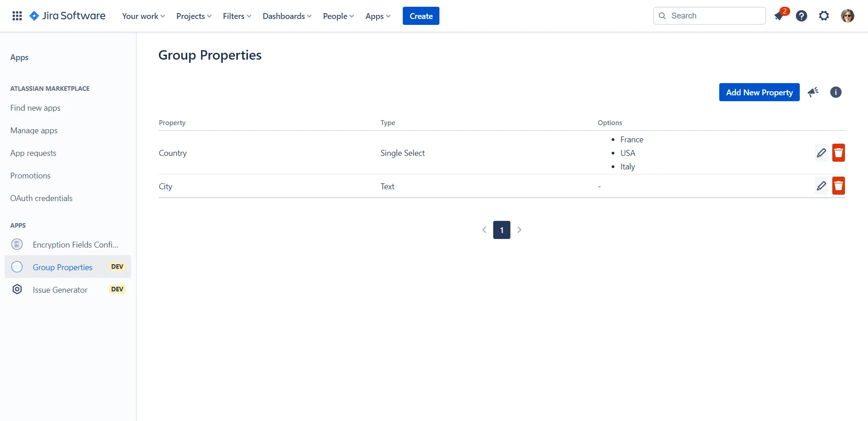Delete the City property with trash icon
The width and height of the screenshot is (868, 421).
coord(839,186)
